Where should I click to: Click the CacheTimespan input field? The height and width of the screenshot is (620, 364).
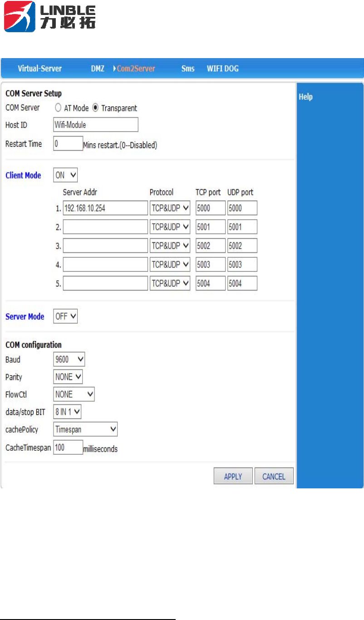click(68, 447)
